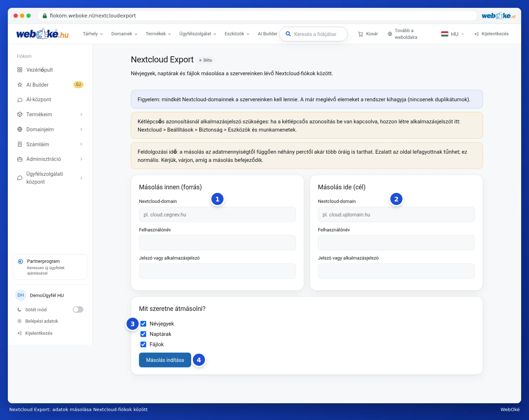The width and height of the screenshot is (529, 420).
Task: Expand the Domainjeim sidebar chevron
Action: pyautogui.click(x=81, y=129)
